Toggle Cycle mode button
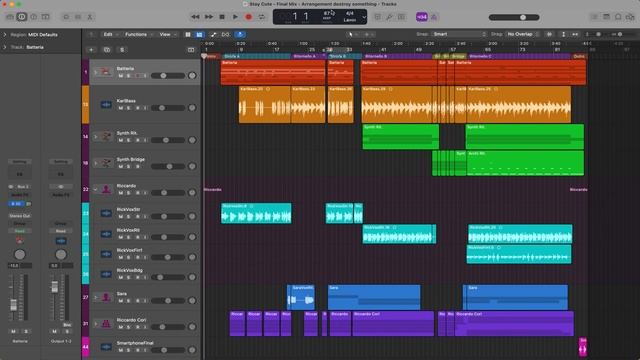This screenshot has width=640, height=360. tap(262, 17)
